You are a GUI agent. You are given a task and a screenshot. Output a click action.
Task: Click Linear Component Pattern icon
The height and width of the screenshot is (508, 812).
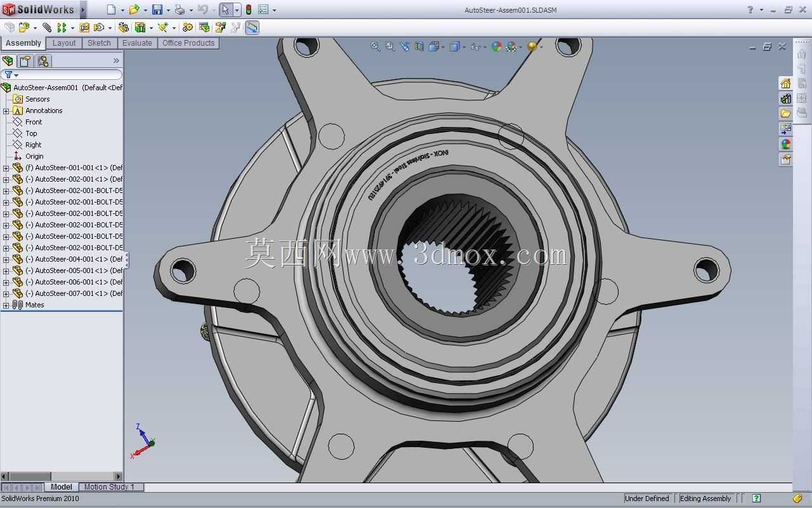pos(62,27)
